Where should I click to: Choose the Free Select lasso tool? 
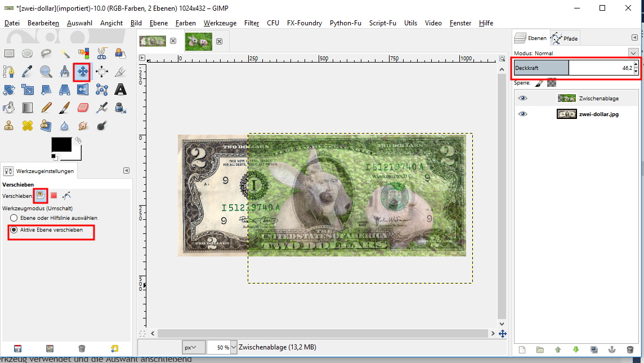[46, 54]
